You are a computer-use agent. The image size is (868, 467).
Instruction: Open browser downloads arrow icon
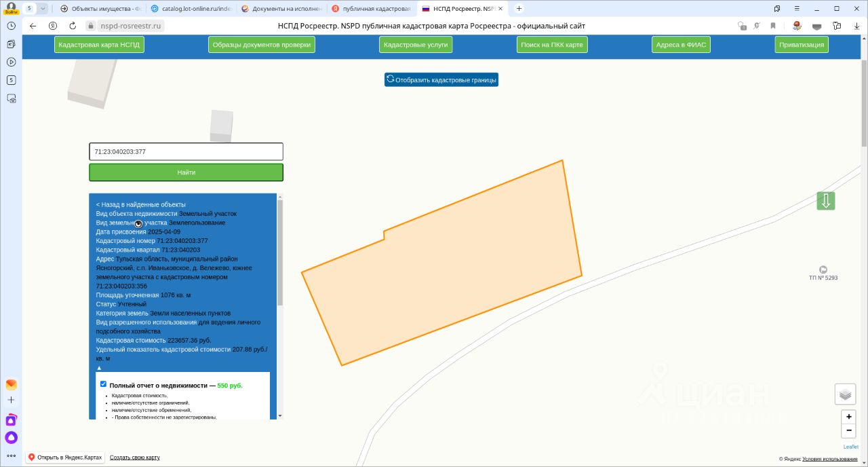point(856,26)
